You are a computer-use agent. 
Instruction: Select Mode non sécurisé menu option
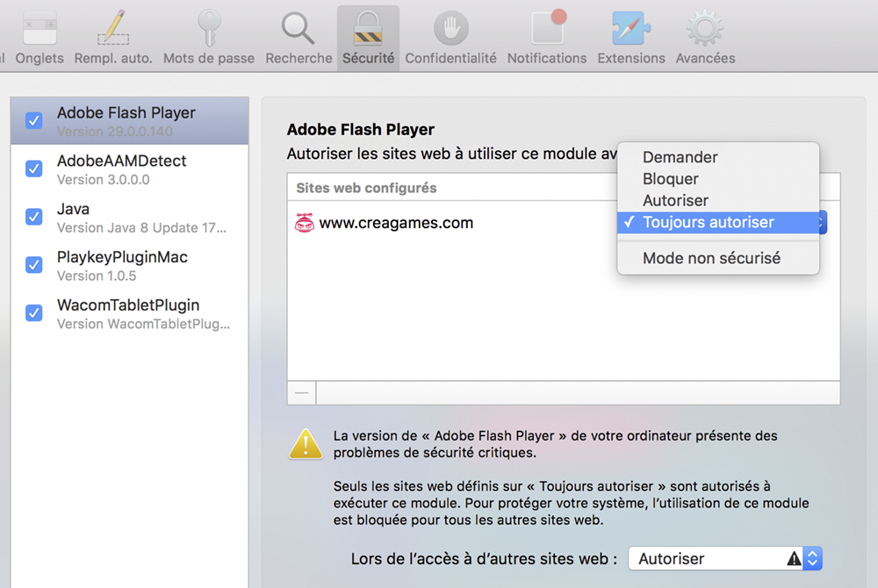click(x=711, y=258)
